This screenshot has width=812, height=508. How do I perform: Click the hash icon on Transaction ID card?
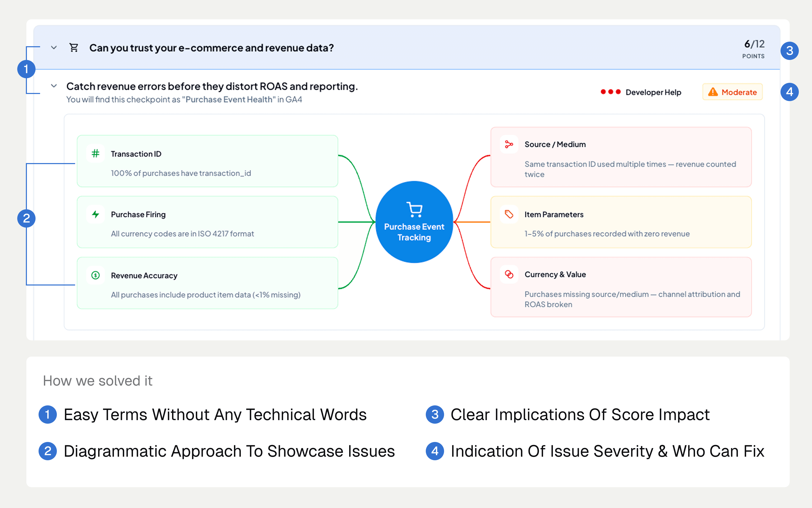click(96, 153)
